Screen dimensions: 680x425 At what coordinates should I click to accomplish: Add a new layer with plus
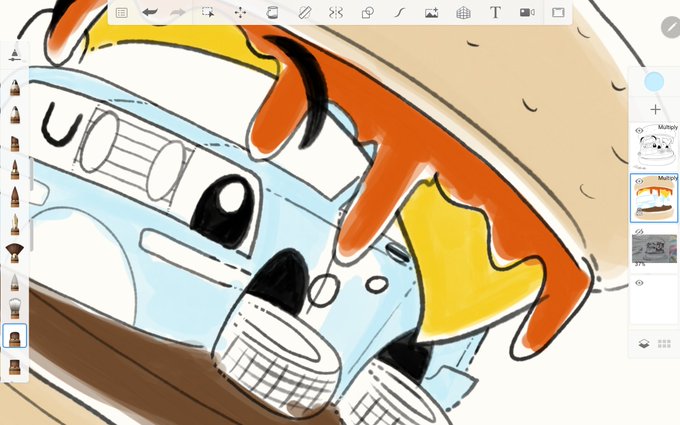[x=655, y=109]
